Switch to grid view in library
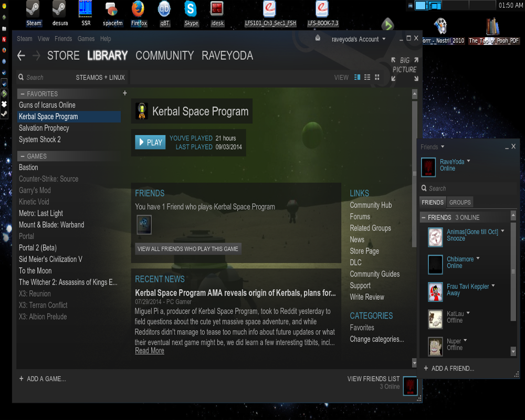The image size is (525, 420). (377, 77)
